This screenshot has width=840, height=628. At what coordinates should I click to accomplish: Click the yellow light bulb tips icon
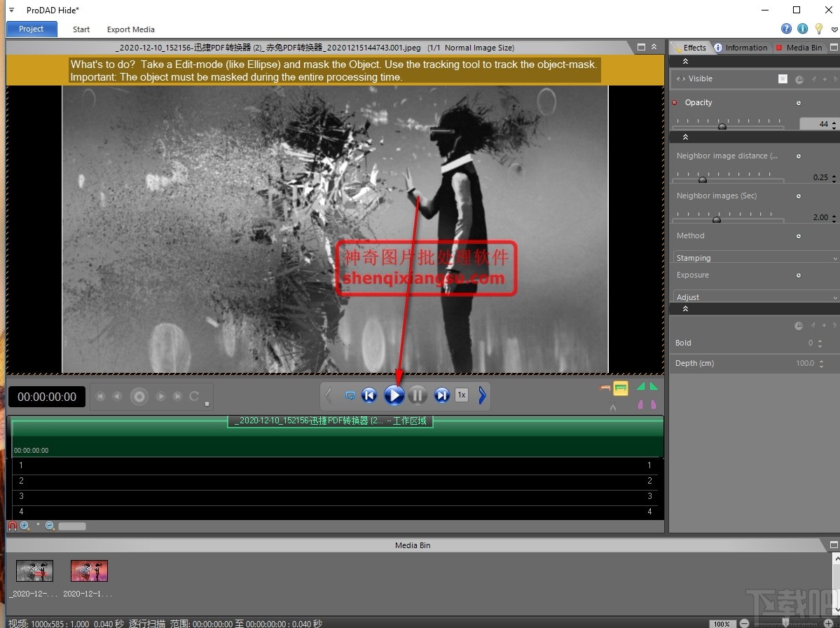[818, 29]
